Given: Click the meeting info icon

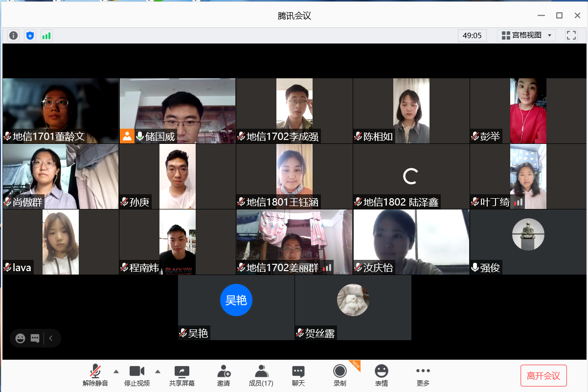Looking at the screenshot, I should 14,35.
